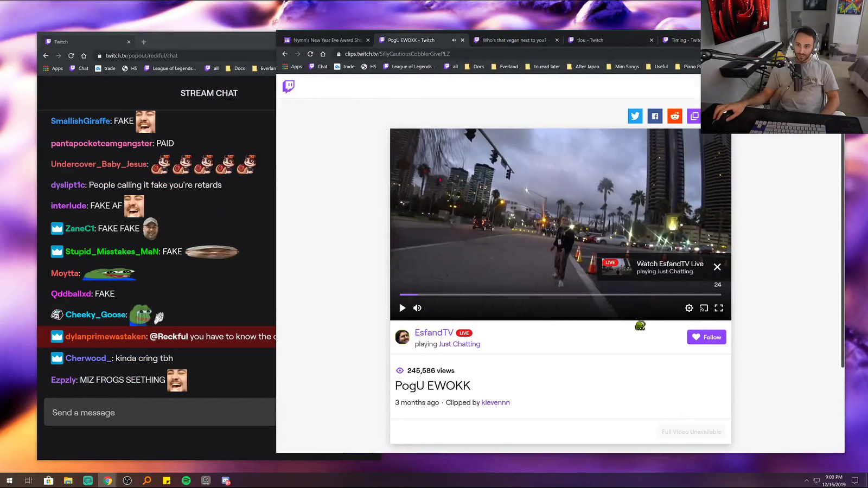Open clip player settings gear
Screen dimensions: 868x488
pyautogui.click(x=689, y=308)
